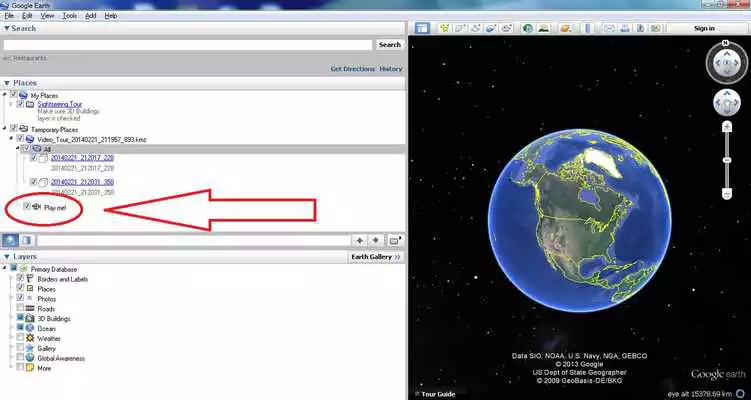Click the Add Image Overlay icon

491,28
